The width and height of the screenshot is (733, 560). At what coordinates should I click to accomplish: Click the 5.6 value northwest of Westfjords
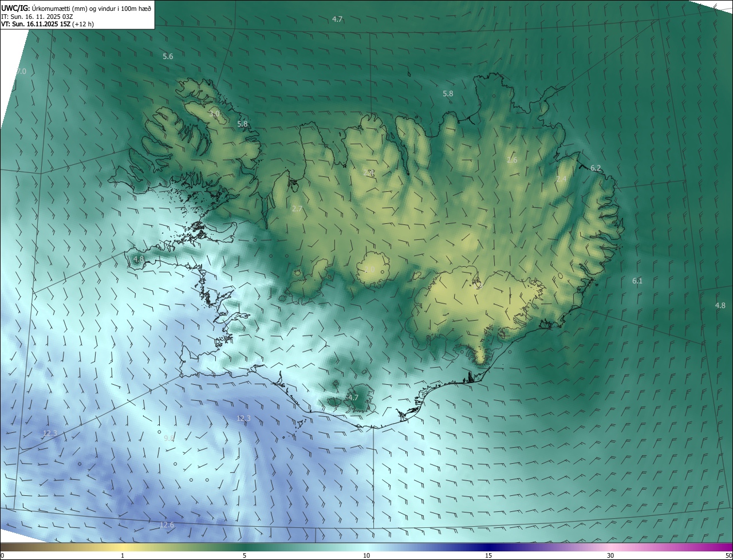168,56
